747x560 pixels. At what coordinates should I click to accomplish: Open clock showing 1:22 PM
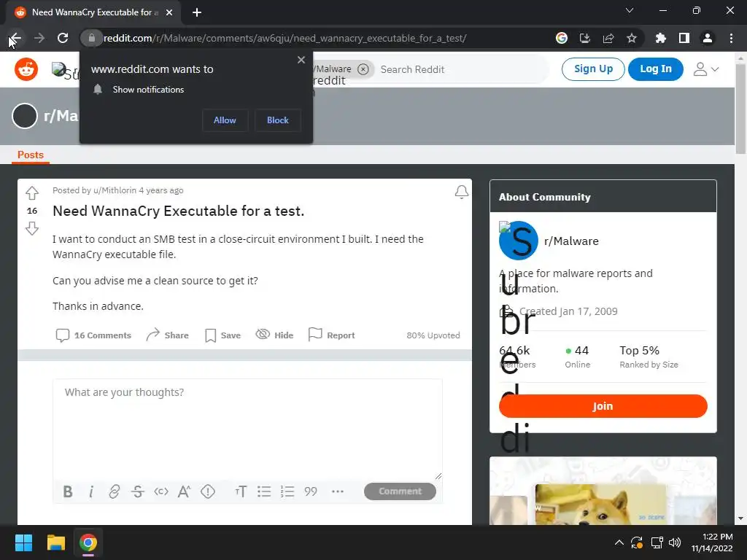712,542
